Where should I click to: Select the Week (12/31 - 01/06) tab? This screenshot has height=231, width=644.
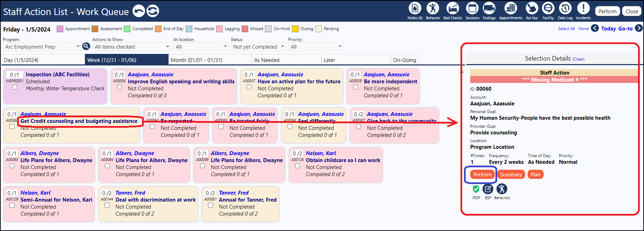pos(127,60)
